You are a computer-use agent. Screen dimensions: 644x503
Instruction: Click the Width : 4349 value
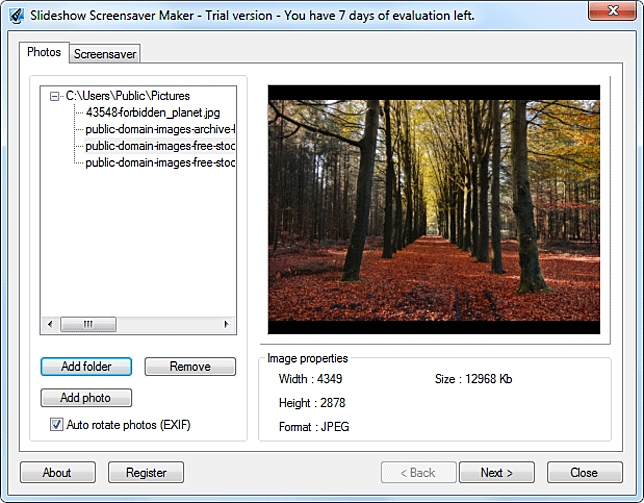tap(310, 379)
